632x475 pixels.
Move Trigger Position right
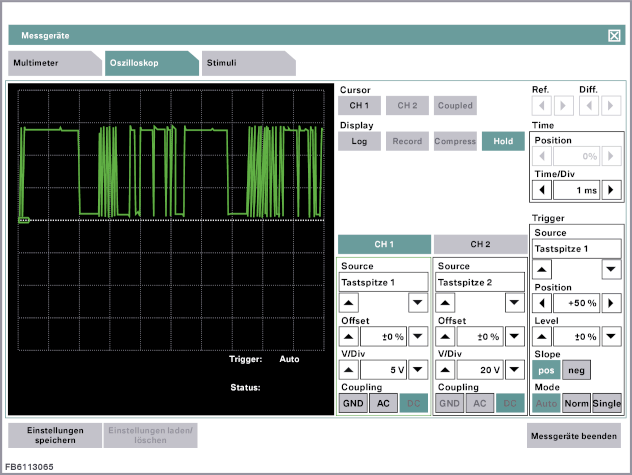pyautogui.click(x=611, y=303)
